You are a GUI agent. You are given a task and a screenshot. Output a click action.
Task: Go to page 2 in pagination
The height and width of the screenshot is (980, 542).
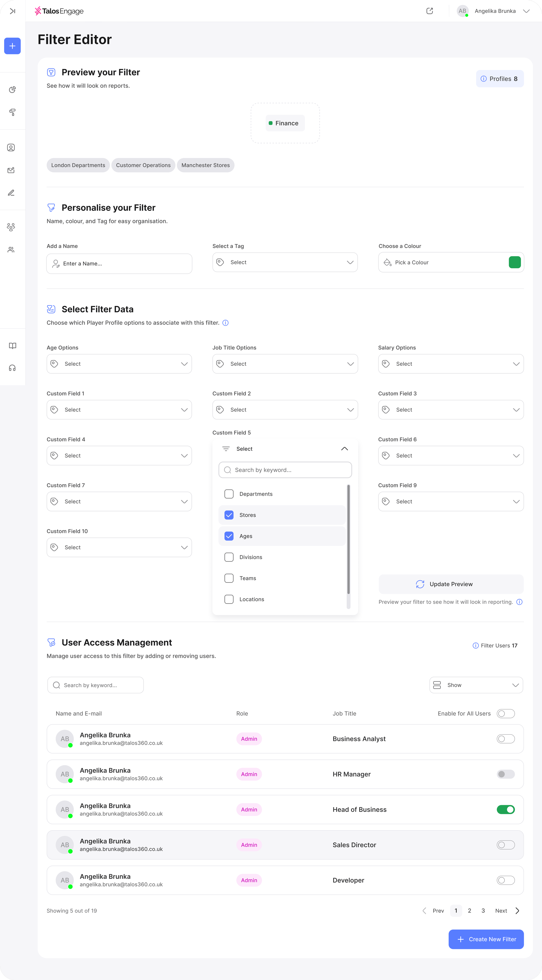click(x=469, y=910)
